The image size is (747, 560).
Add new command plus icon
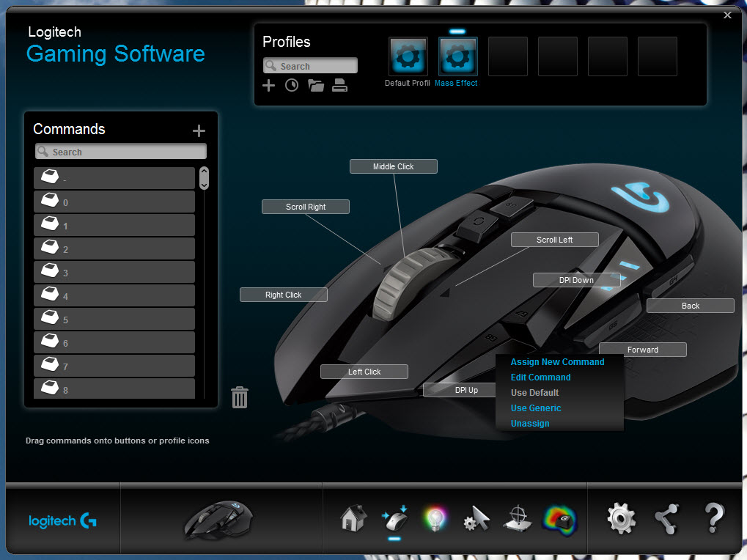[199, 131]
